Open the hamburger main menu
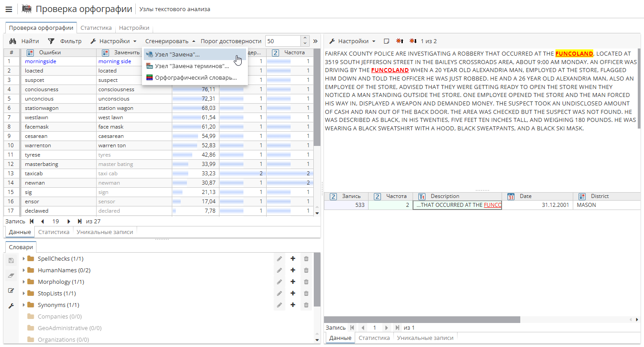This screenshot has height=347, width=644. click(8, 9)
